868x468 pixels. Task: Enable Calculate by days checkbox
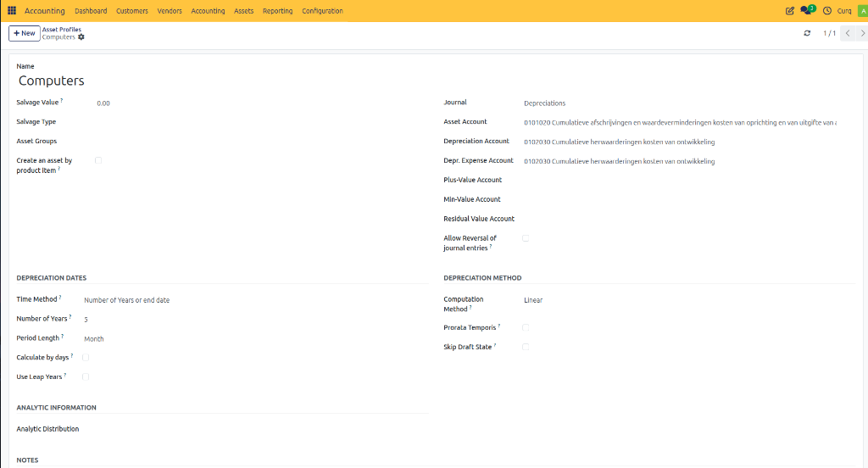pos(86,357)
